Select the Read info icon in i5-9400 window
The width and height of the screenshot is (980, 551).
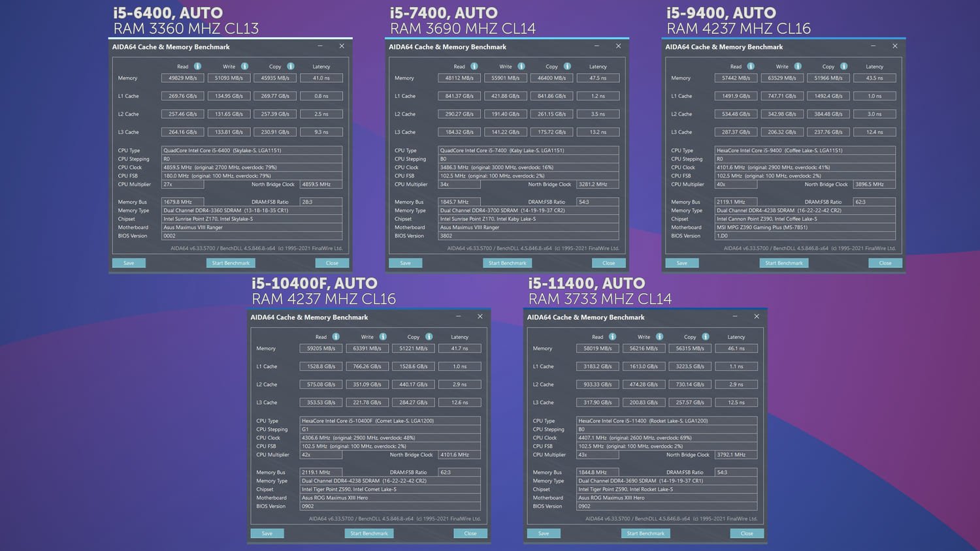tap(751, 66)
